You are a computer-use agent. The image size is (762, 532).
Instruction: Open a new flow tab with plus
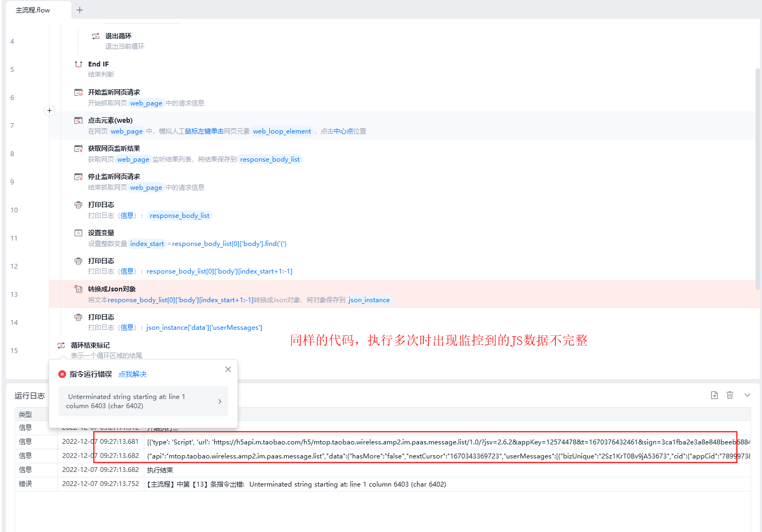80,10
